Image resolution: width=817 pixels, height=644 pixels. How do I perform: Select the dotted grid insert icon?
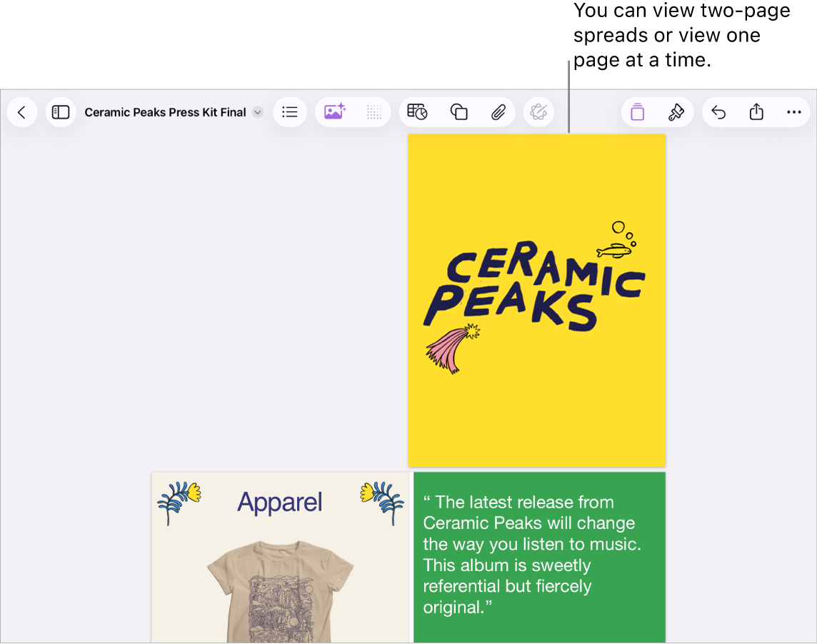point(374,112)
